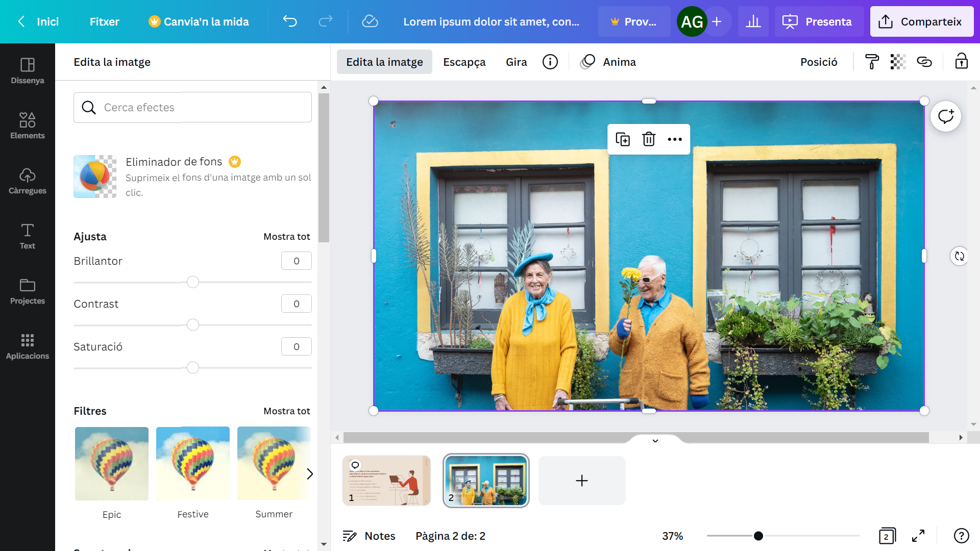Open the transparency checkerboard icon
Screen dimensions: 980x551
click(898, 62)
